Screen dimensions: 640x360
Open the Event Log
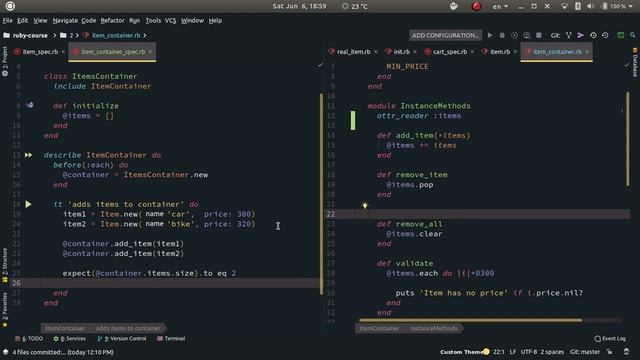(610, 338)
